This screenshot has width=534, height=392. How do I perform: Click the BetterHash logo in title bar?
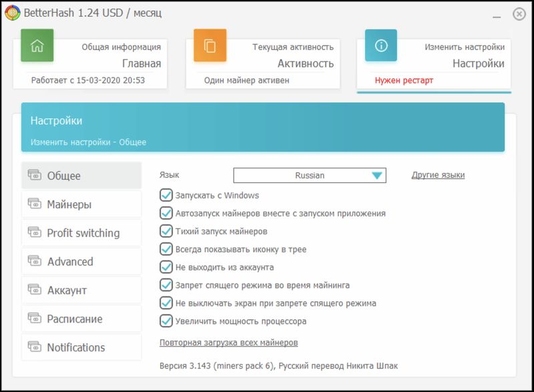pos(12,13)
